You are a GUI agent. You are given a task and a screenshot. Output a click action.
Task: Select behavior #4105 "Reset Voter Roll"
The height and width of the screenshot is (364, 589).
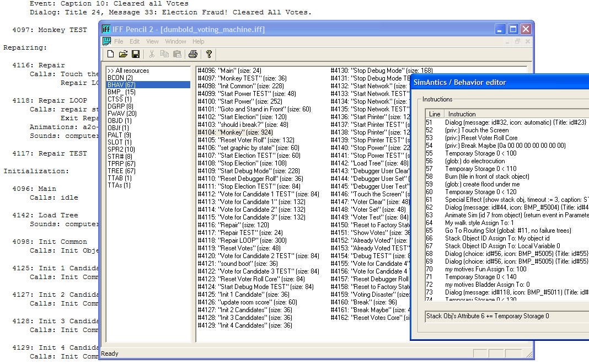pyautogui.click(x=246, y=140)
